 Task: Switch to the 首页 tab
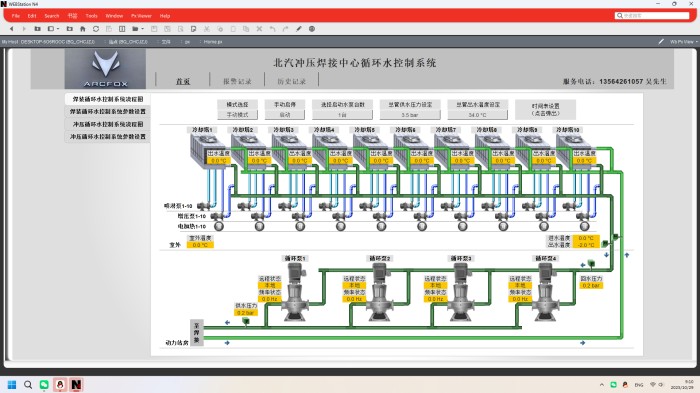[x=183, y=81]
